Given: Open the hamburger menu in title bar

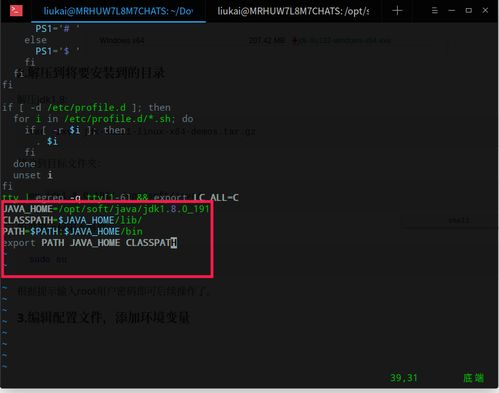Looking at the screenshot, I should click(x=435, y=11).
